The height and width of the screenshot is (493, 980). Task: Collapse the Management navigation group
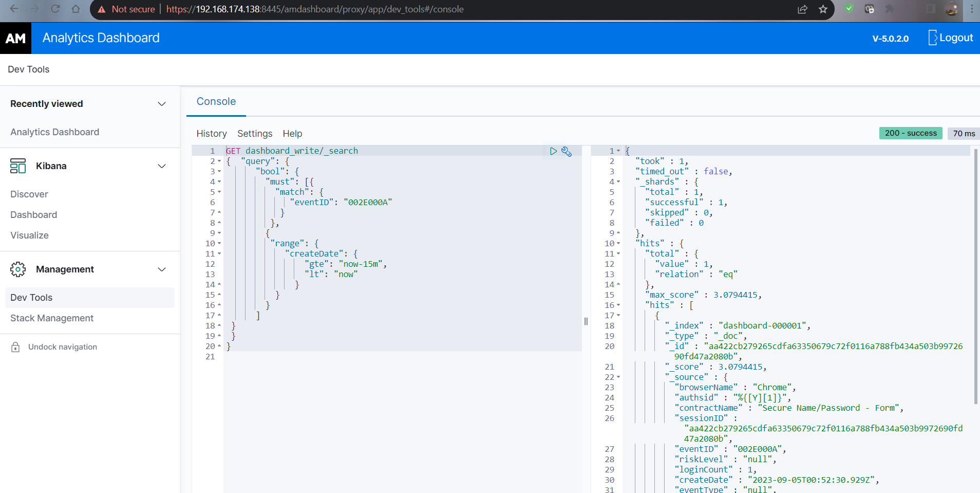pos(162,269)
